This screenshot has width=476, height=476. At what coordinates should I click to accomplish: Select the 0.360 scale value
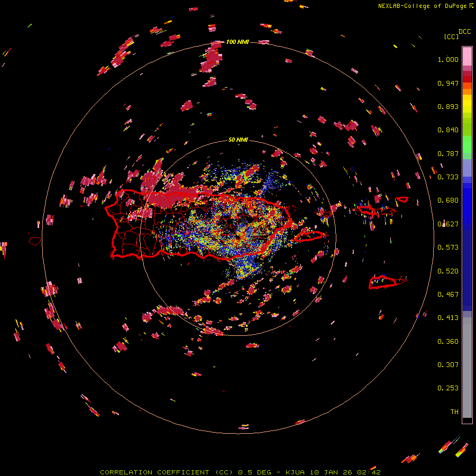pos(448,342)
